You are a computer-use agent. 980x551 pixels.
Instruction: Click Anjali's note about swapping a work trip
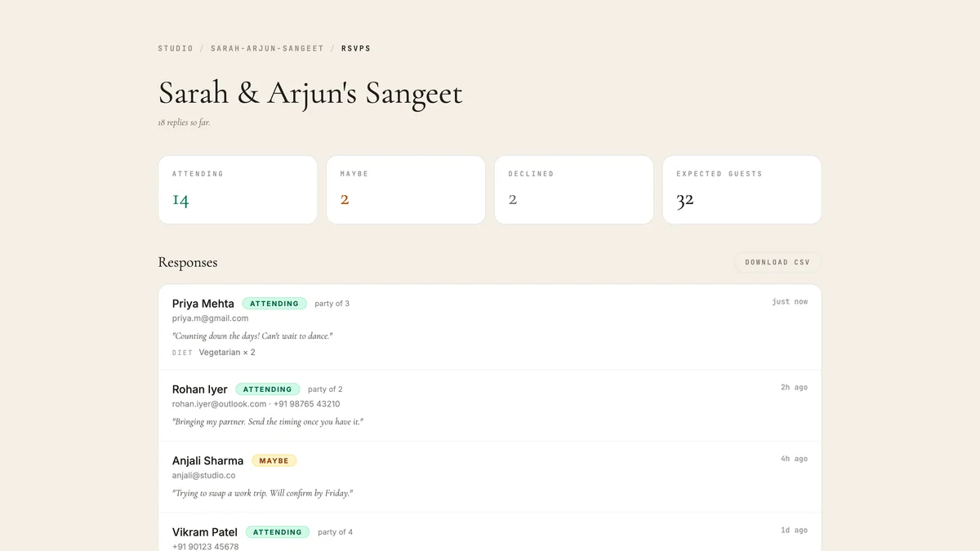tap(263, 493)
